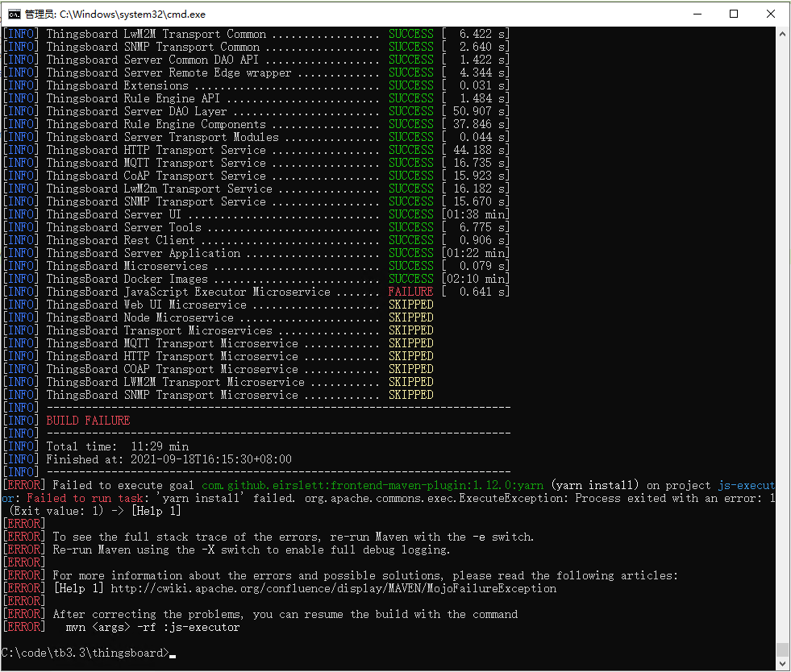The image size is (791, 672).
Task: Click 'Thingsboard Server UI' line
Action: 256,214
